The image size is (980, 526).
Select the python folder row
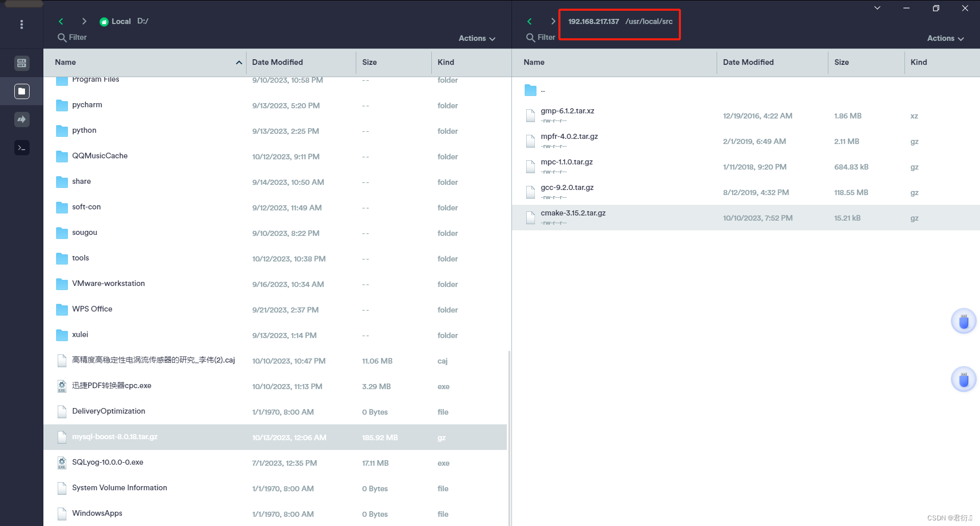point(275,131)
